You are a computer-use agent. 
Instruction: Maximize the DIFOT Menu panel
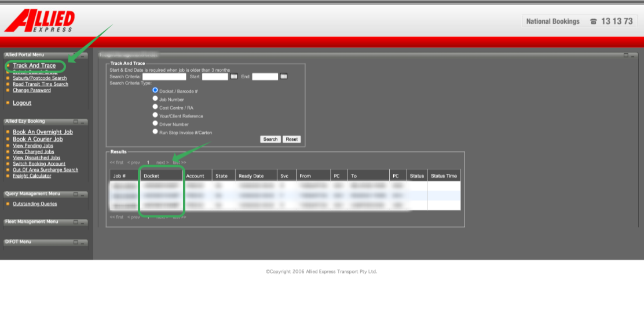coord(75,242)
